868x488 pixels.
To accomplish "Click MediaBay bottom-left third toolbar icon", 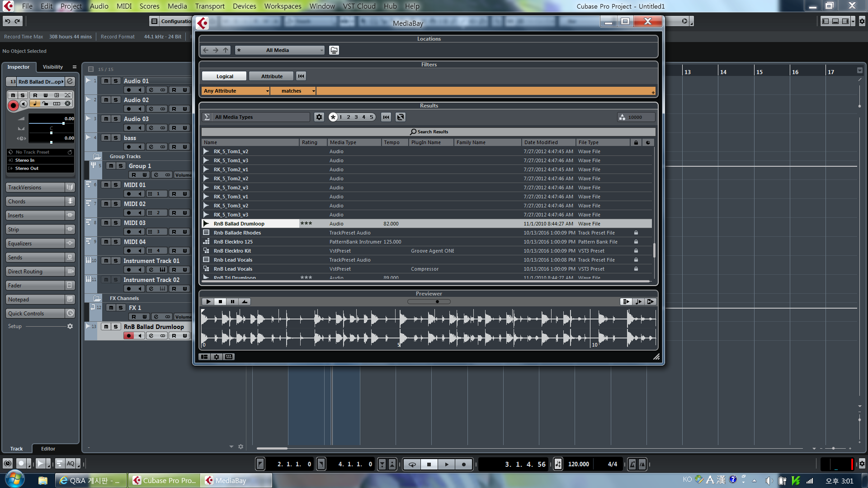I will pyautogui.click(x=229, y=357).
